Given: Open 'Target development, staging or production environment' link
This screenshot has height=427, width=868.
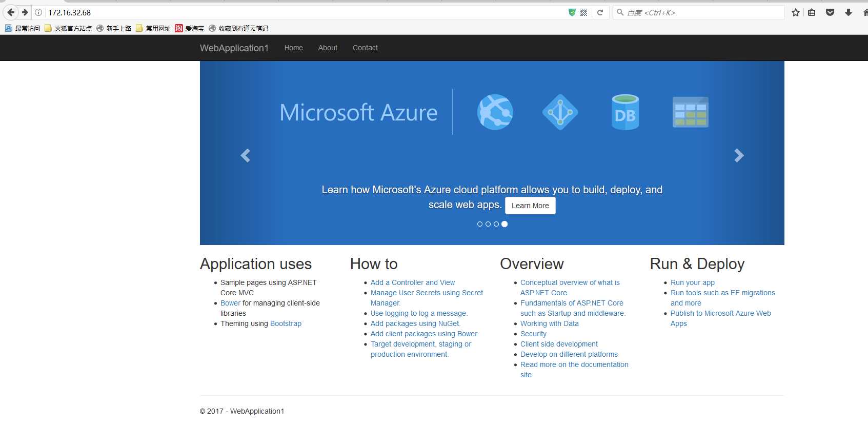Looking at the screenshot, I should pyautogui.click(x=421, y=349).
